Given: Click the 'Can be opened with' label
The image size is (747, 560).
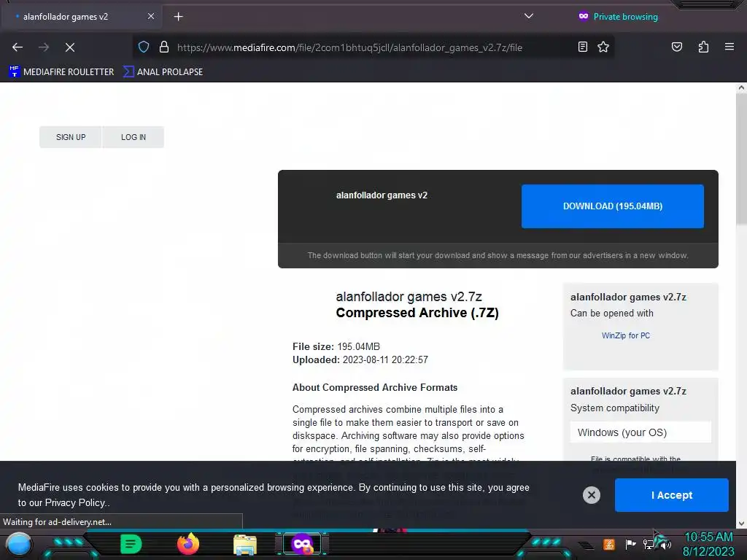Looking at the screenshot, I should click(x=612, y=314).
